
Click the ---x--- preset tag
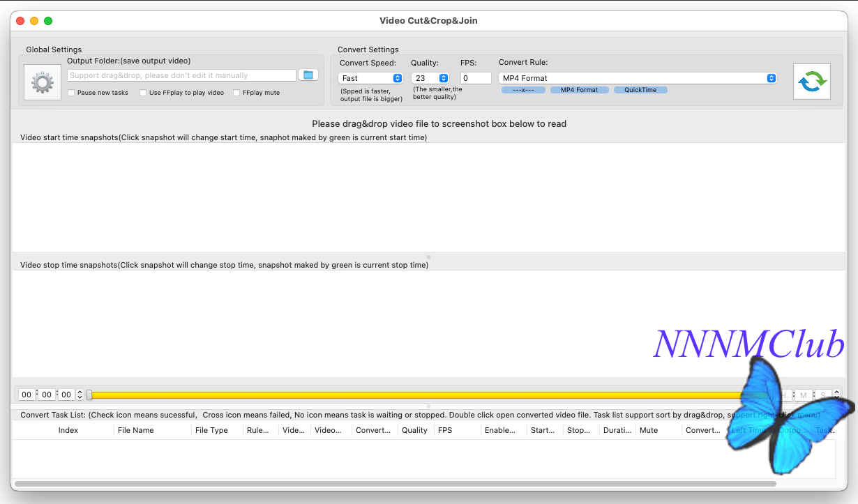tap(523, 90)
